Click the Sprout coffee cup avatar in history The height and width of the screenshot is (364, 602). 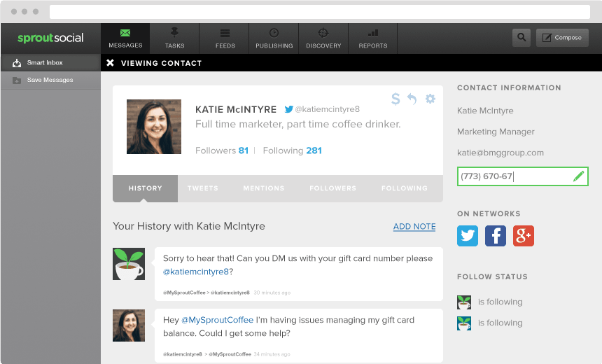click(x=129, y=264)
